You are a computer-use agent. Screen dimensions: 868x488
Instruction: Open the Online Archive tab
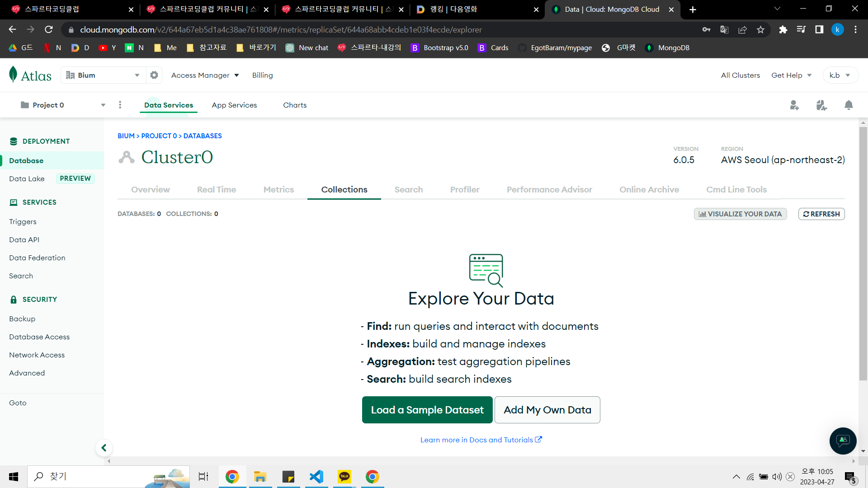click(649, 189)
